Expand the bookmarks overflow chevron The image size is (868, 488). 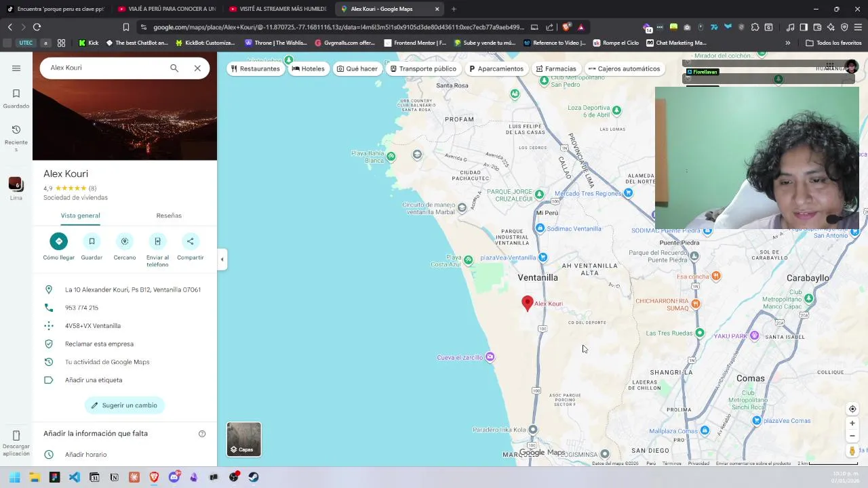pos(787,43)
